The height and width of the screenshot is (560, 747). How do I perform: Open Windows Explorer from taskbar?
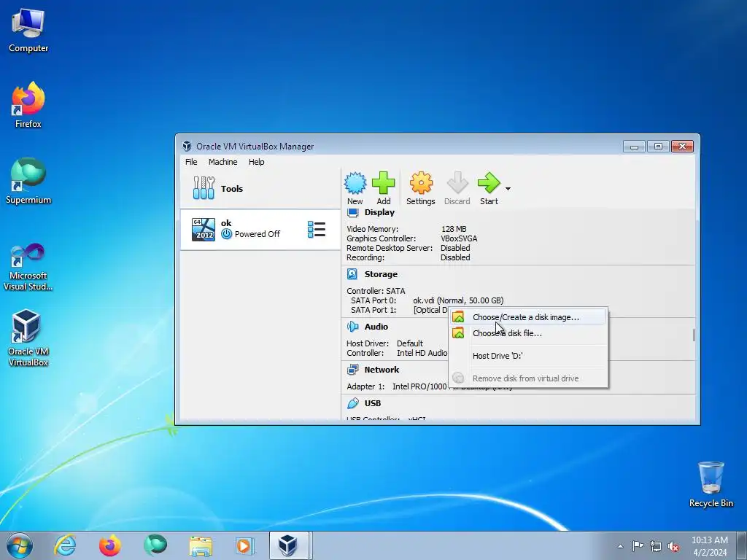(201, 545)
